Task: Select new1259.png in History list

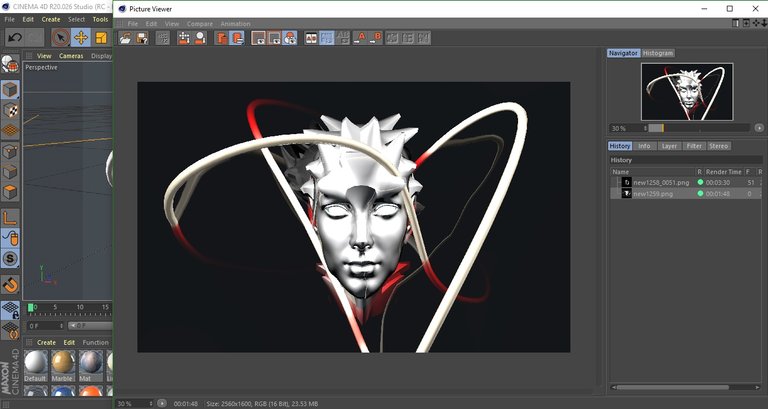Action: click(x=652, y=194)
